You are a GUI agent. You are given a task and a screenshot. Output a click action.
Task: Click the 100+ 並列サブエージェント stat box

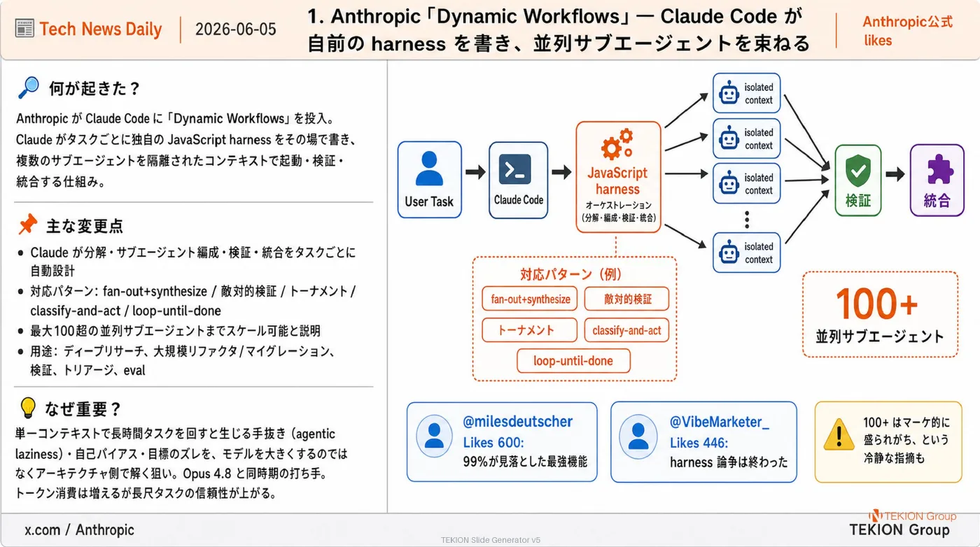[x=880, y=315]
